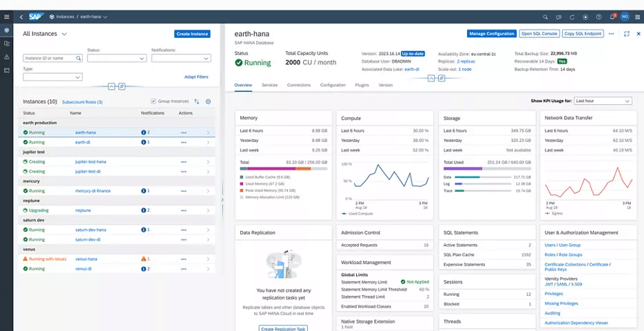The height and width of the screenshot is (331, 644).
Task: Expand the earth-hana breadcrumb dropdown
Action: pos(105,17)
